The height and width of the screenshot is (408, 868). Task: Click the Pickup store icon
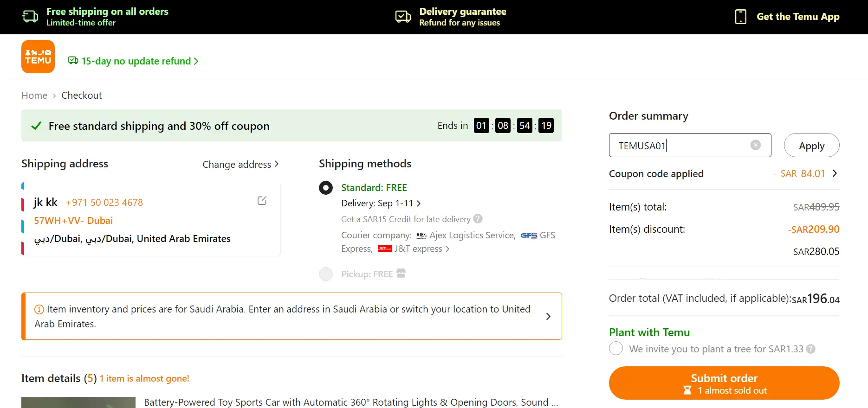tap(401, 274)
